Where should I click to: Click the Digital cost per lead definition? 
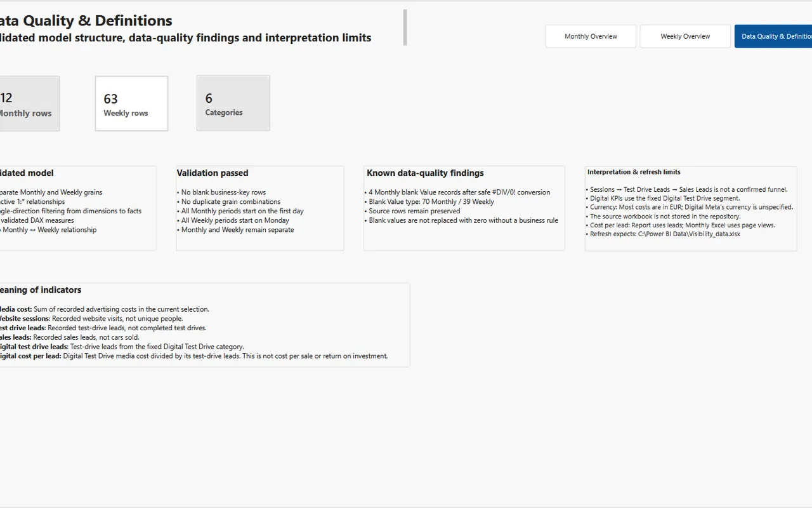coord(194,356)
